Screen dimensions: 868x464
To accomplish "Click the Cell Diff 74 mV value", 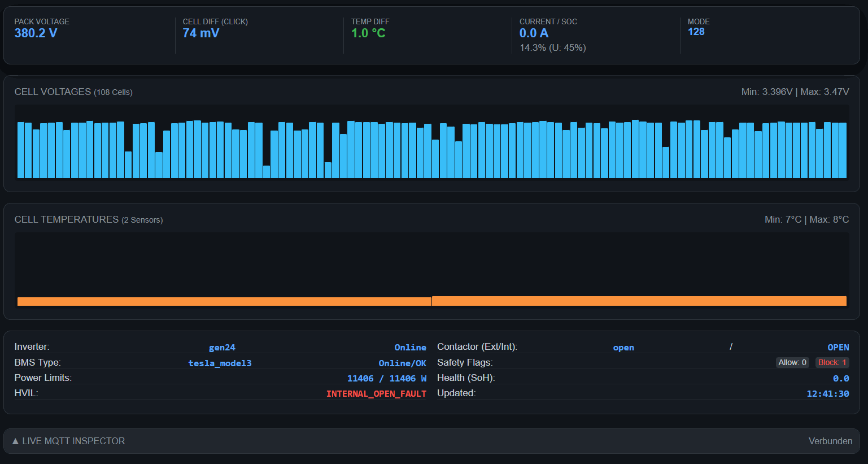I will pyautogui.click(x=200, y=33).
